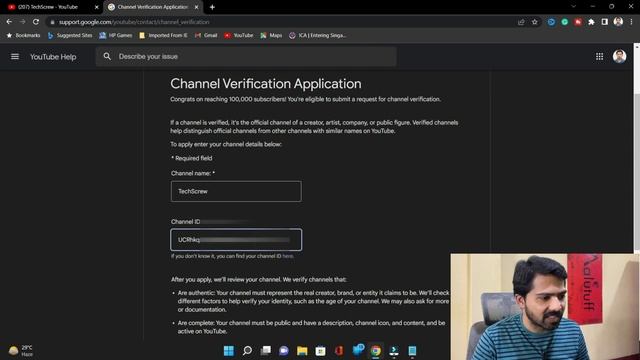The image size is (640, 360).
Task: Toggle the browser side panel icon
Action: click(604, 22)
